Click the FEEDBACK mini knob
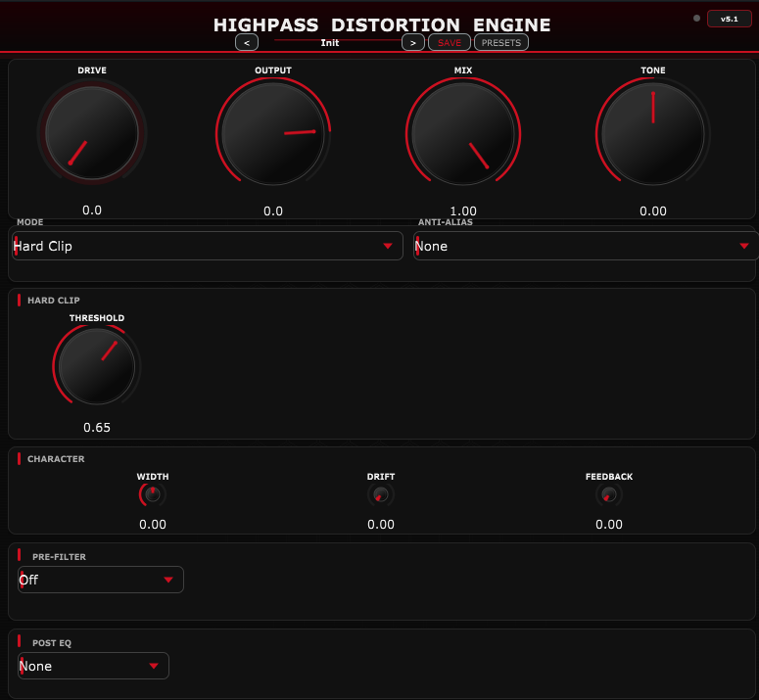 point(609,494)
